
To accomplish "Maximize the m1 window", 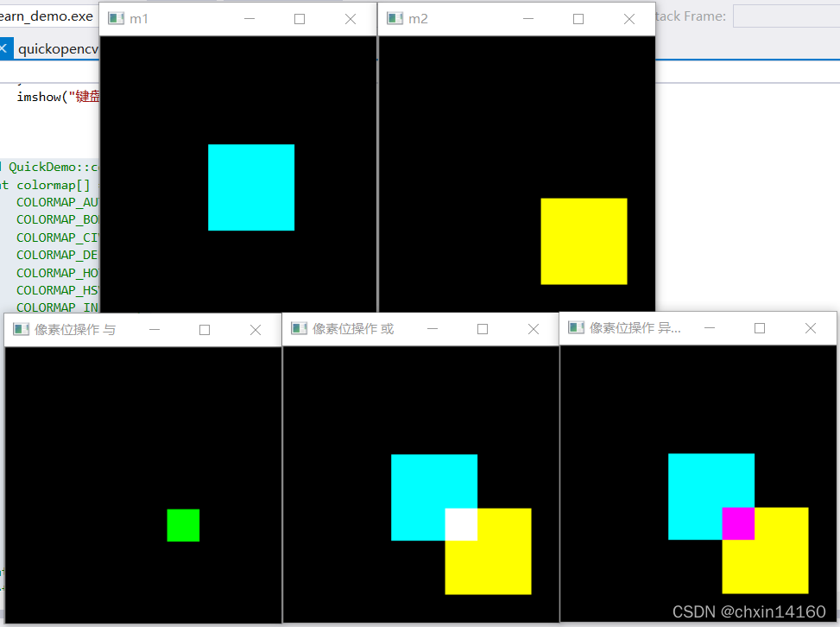I will [x=300, y=19].
